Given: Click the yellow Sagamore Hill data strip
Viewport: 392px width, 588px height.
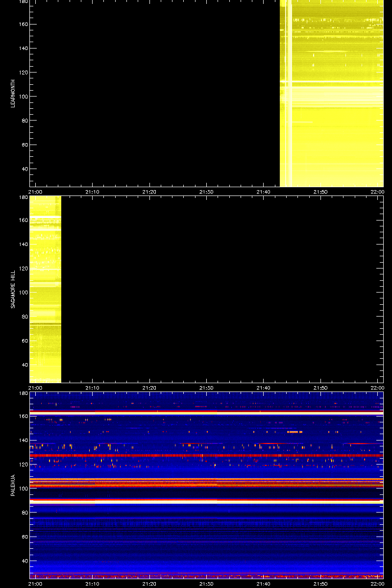Looking at the screenshot, I should pyautogui.click(x=45, y=289).
